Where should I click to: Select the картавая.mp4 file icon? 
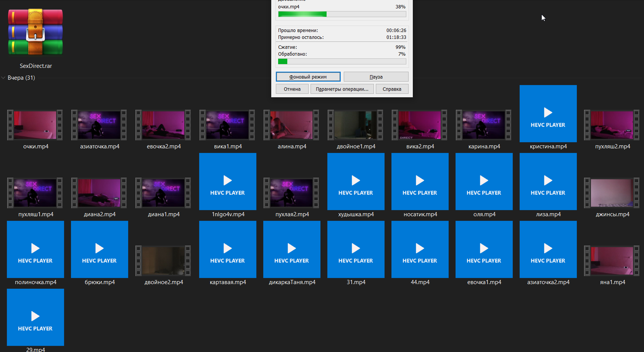point(227,249)
